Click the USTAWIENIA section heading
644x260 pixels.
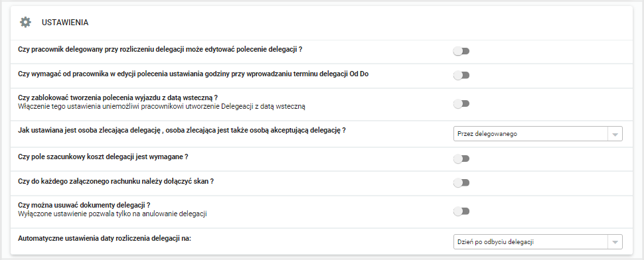pos(65,23)
